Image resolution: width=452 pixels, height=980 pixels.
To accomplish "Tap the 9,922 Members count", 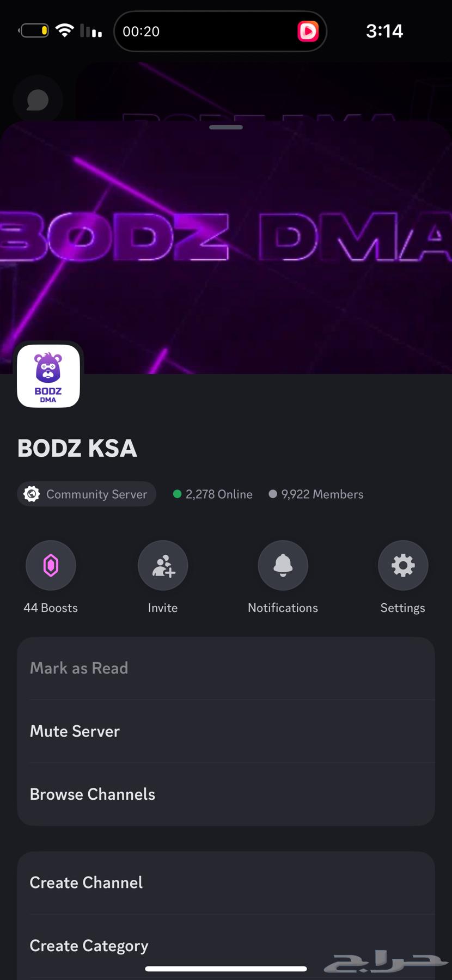I will click(x=316, y=494).
